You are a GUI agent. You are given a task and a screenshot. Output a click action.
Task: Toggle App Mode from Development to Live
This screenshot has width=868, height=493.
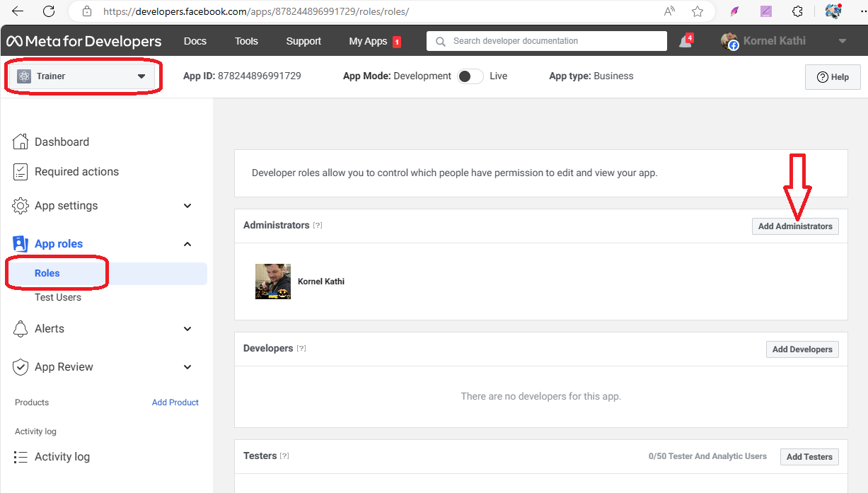point(470,76)
